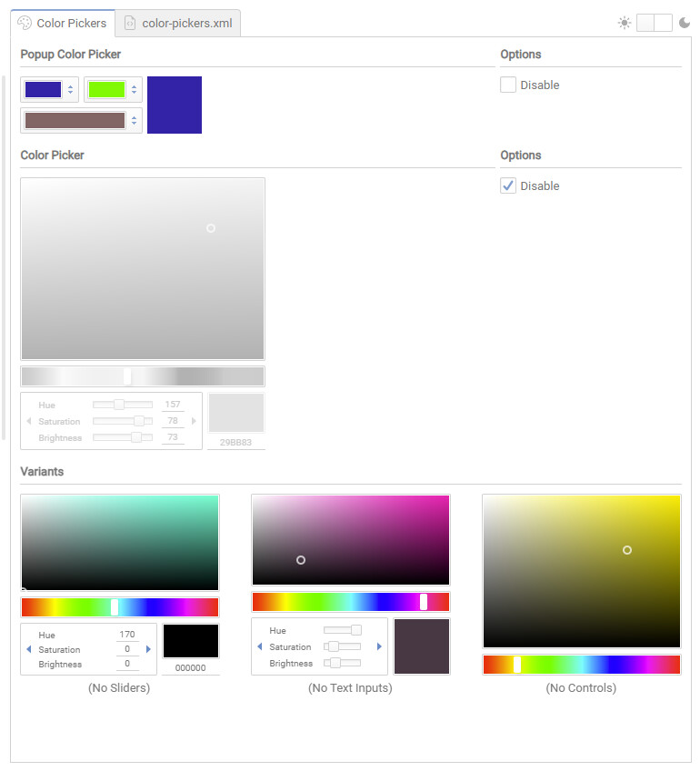Click the palette icon on Color Pickers tab
This screenshot has height=771, width=700.
coord(25,23)
